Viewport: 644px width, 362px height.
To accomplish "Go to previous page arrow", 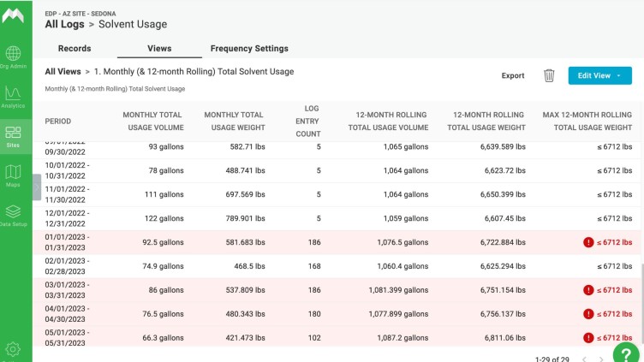I will [584, 359].
